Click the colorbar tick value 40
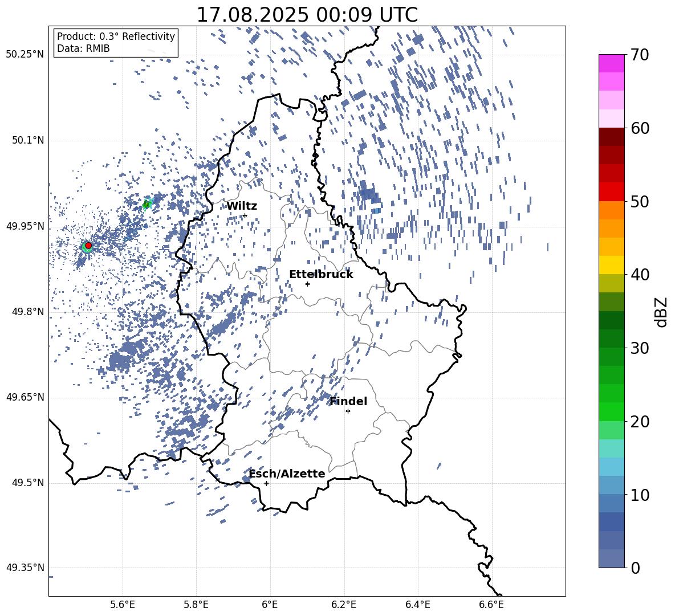 coord(640,275)
